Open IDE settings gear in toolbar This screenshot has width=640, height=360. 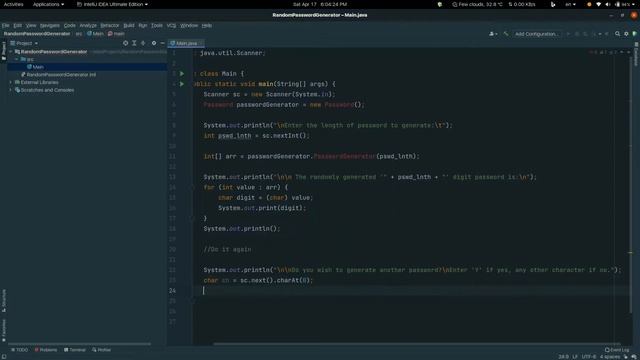tap(626, 34)
